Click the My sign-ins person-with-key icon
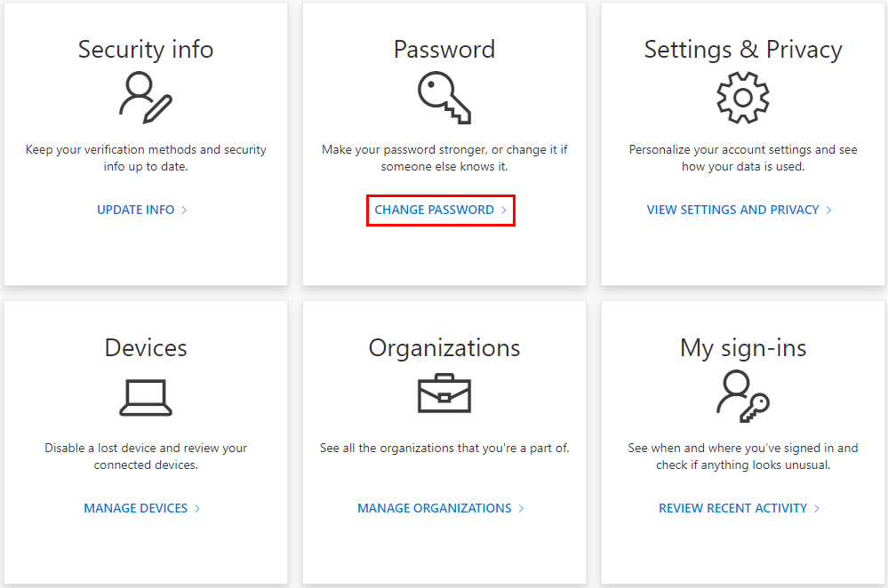This screenshot has width=888, height=588. (743, 397)
